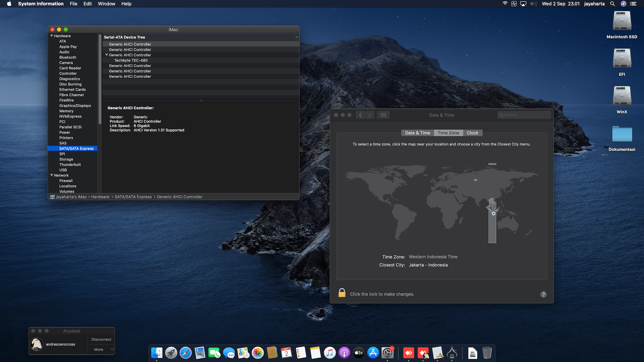Collapse the expanded Generic AHCI Controller
The height and width of the screenshot is (362, 644).
107,55
